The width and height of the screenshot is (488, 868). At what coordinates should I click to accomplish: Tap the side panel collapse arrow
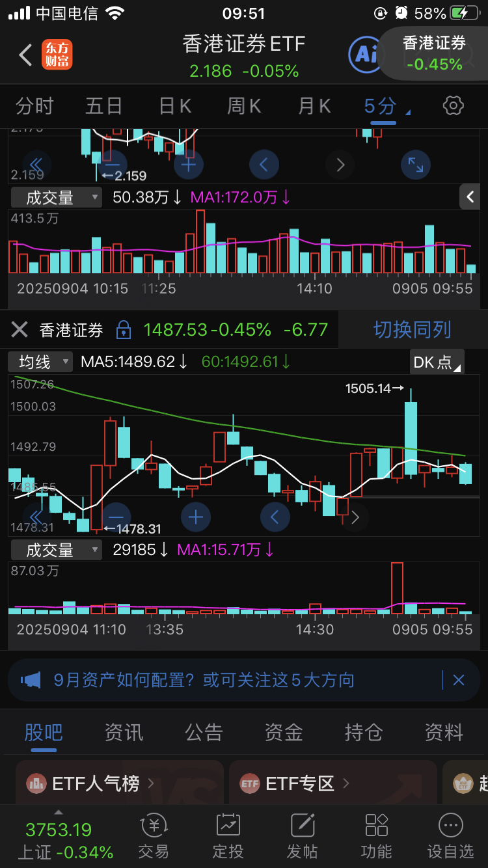pyautogui.click(x=470, y=197)
